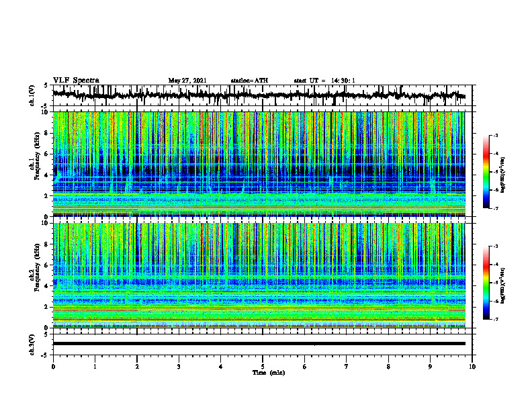532x411 pixels.
Task: Click the time axis tick label "8"
Action: (x=388, y=367)
